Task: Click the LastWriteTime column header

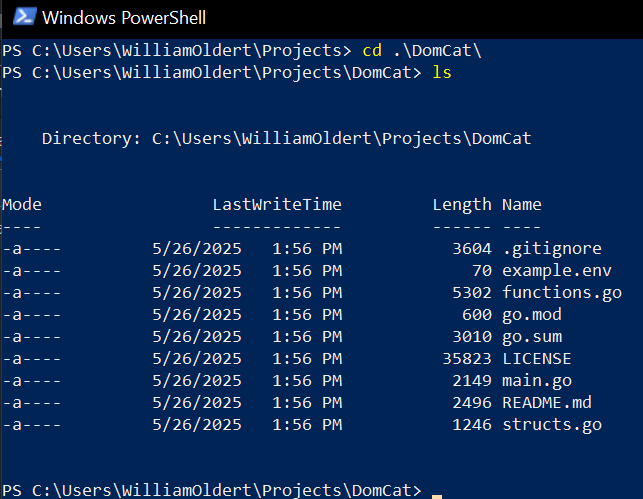Action: (x=276, y=204)
